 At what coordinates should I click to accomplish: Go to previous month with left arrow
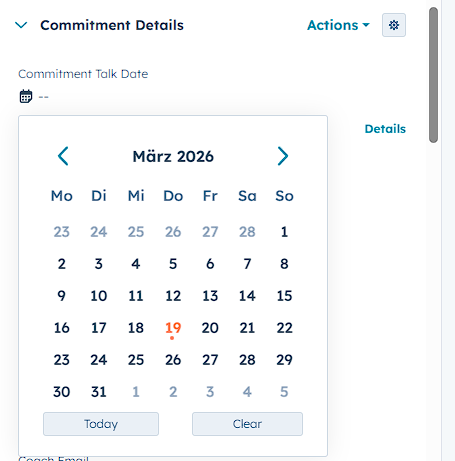click(63, 156)
